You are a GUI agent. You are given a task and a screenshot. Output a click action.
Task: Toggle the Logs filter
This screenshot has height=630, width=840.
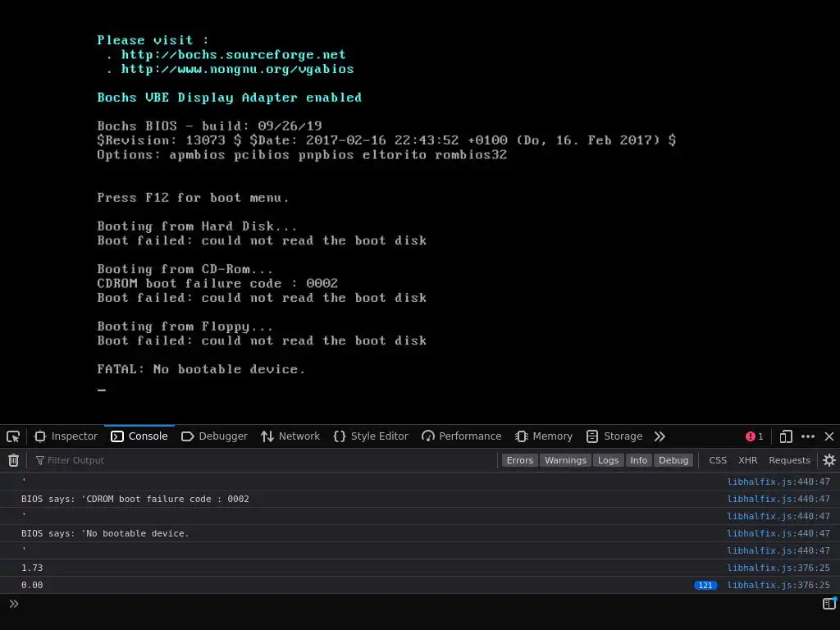coord(608,460)
